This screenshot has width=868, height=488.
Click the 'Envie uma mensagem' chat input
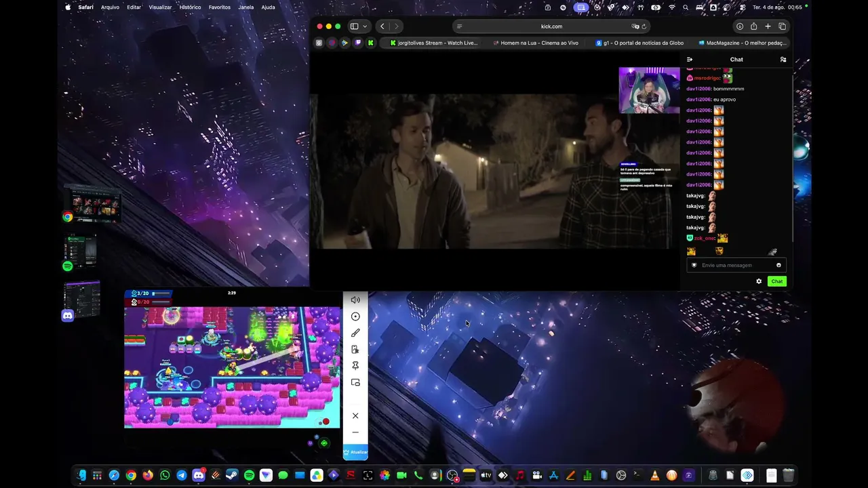click(x=736, y=265)
